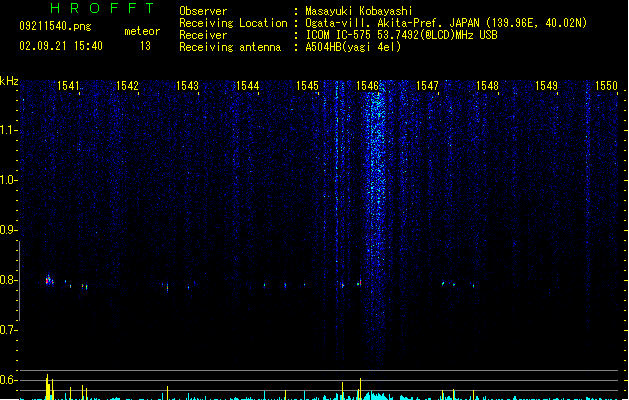
Task: Click the Receiver label
Action: point(203,35)
